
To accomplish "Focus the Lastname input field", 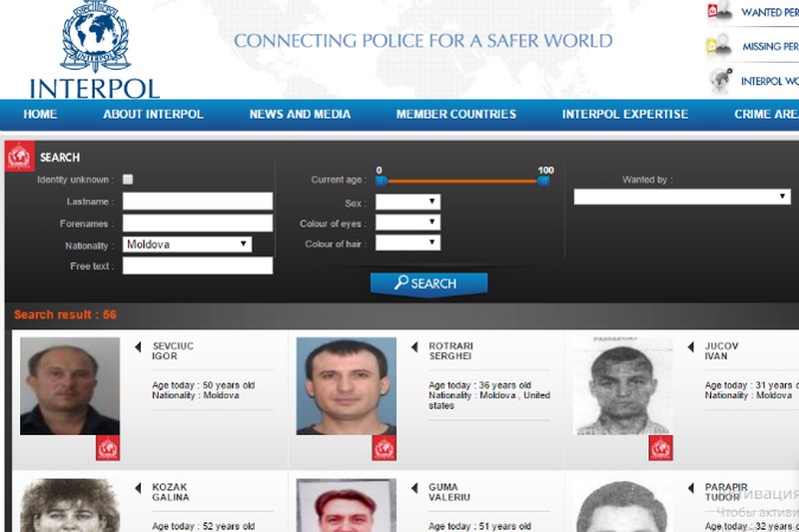I will pyautogui.click(x=198, y=201).
